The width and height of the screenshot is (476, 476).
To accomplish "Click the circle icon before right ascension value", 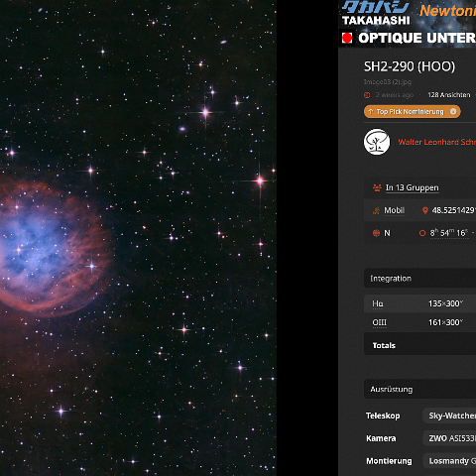I will (422, 233).
